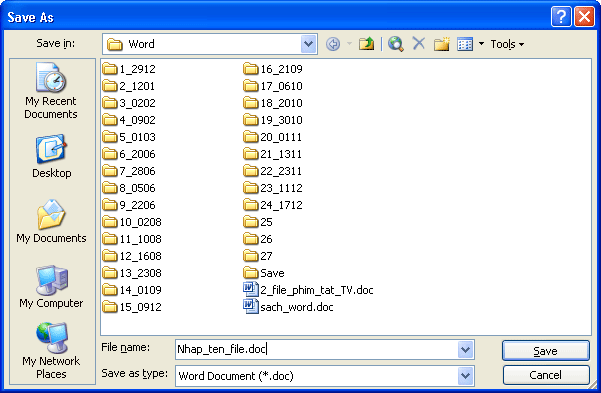Select folder 26

258,239
